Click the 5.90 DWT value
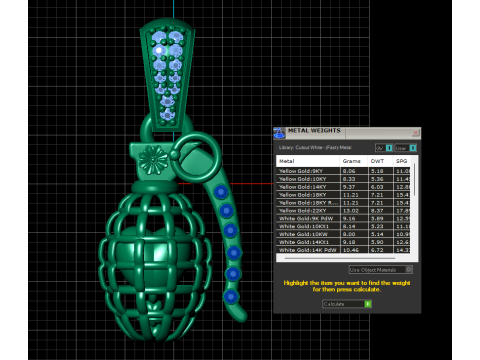The width and height of the screenshot is (480, 360). (x=377, y=242)
